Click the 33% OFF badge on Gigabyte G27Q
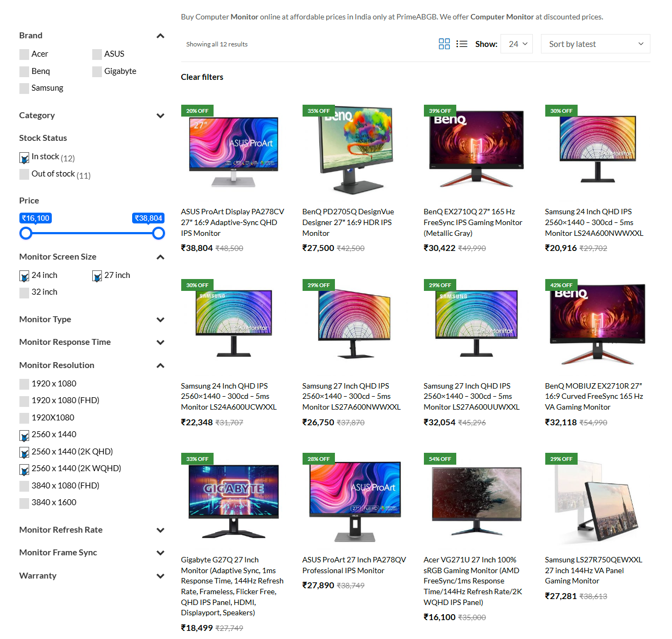 click(197, 459)
